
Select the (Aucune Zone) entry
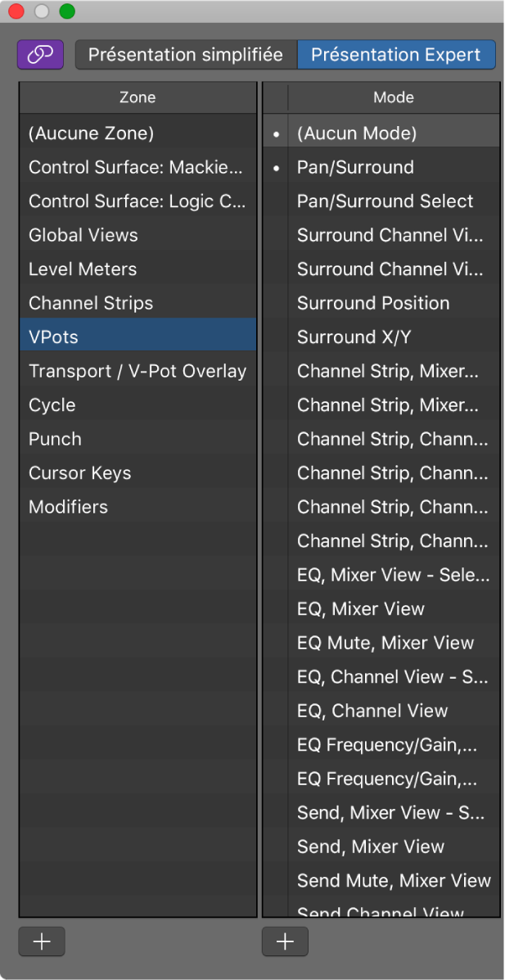pyautogui.click(x=91, y=133)
